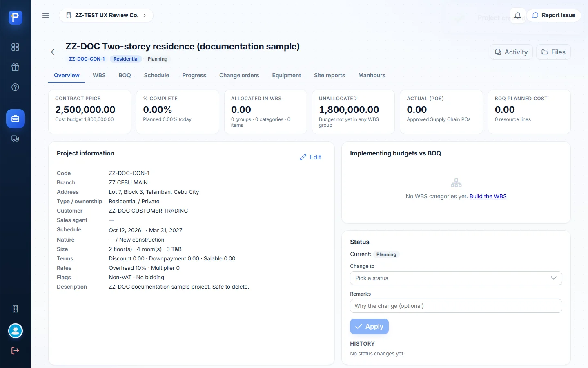Open the Equipment tab

[287, 75]
